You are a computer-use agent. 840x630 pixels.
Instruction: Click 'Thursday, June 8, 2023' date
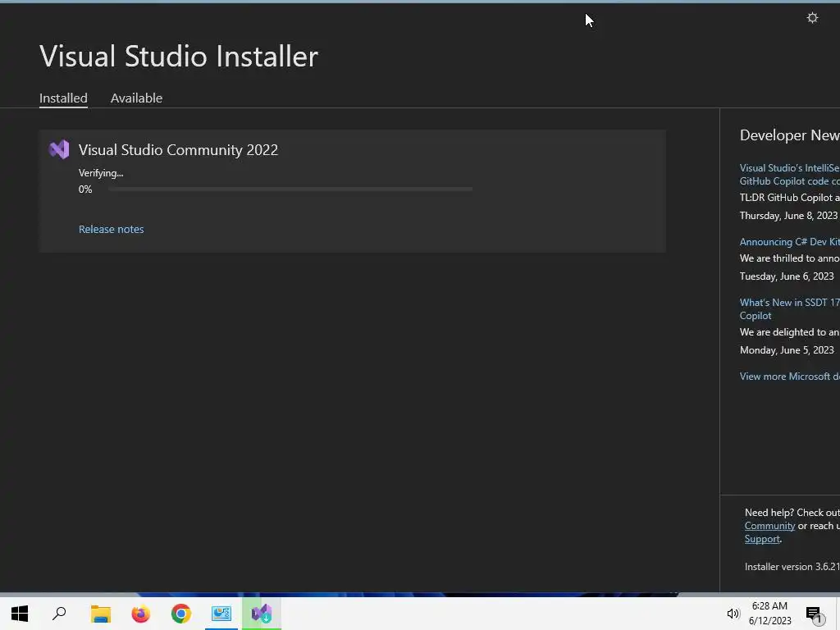[x=788, y=216]
